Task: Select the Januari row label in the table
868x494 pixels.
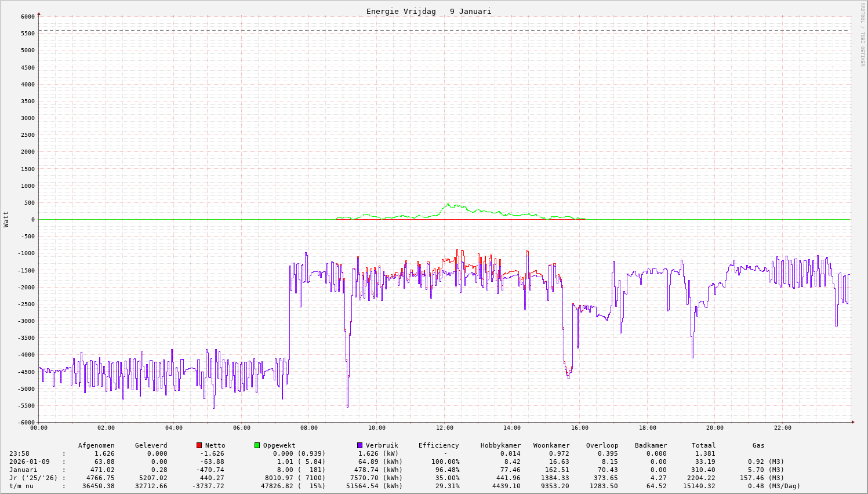Action: click(x=23, y=470)
